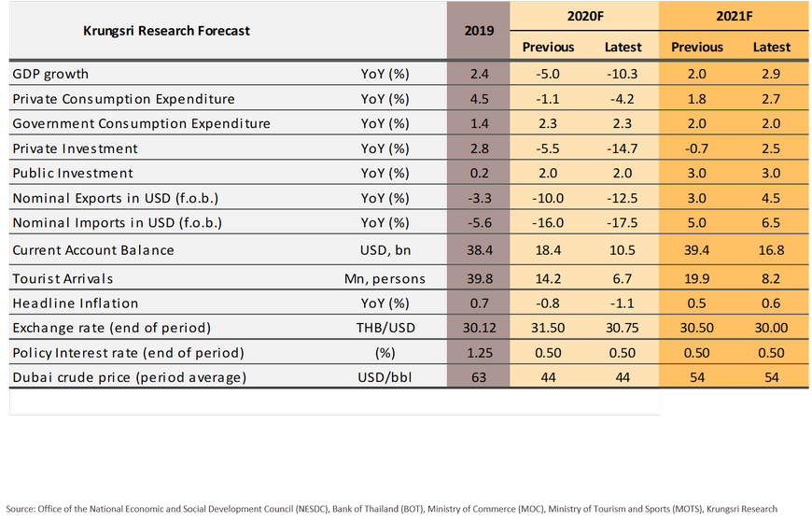812x521 pixels.
Task: Select Exchange rate 2021F latest 30.00
Action: (771, 328)
